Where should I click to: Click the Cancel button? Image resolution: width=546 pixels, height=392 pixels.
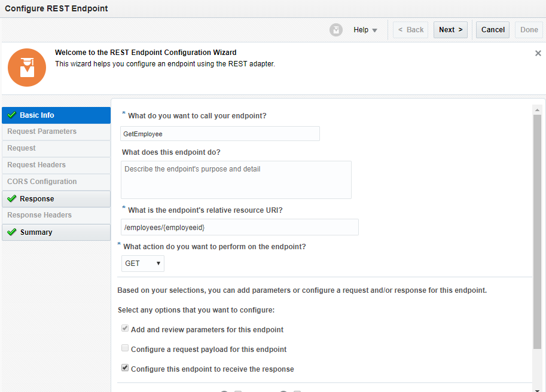tap(493, 30)
